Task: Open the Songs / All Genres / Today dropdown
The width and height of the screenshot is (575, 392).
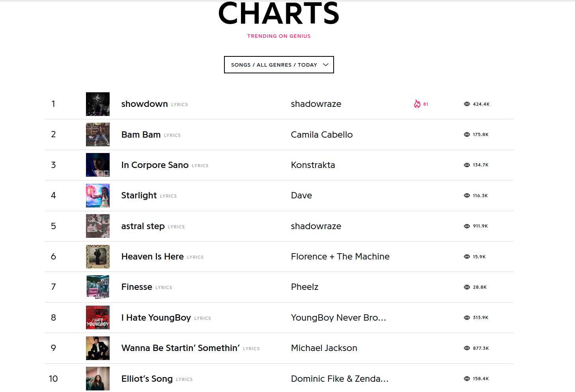Action: [279, 65]
